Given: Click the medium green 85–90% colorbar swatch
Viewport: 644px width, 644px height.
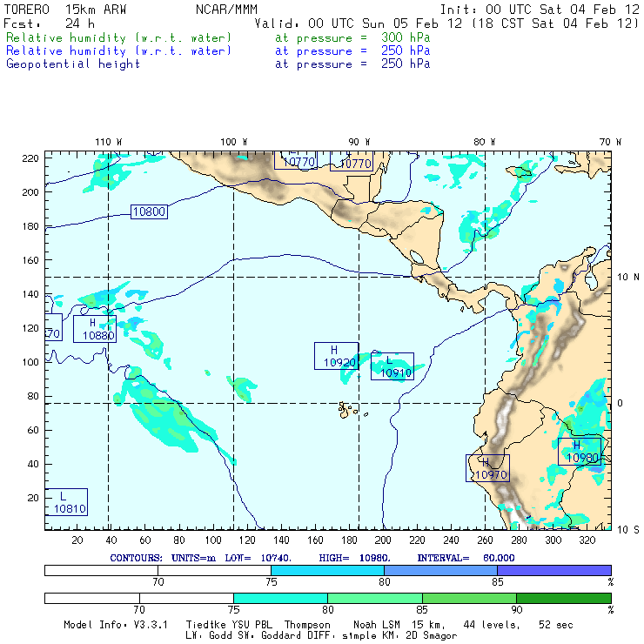Looking at the screenshot, I should coord(469,598).
